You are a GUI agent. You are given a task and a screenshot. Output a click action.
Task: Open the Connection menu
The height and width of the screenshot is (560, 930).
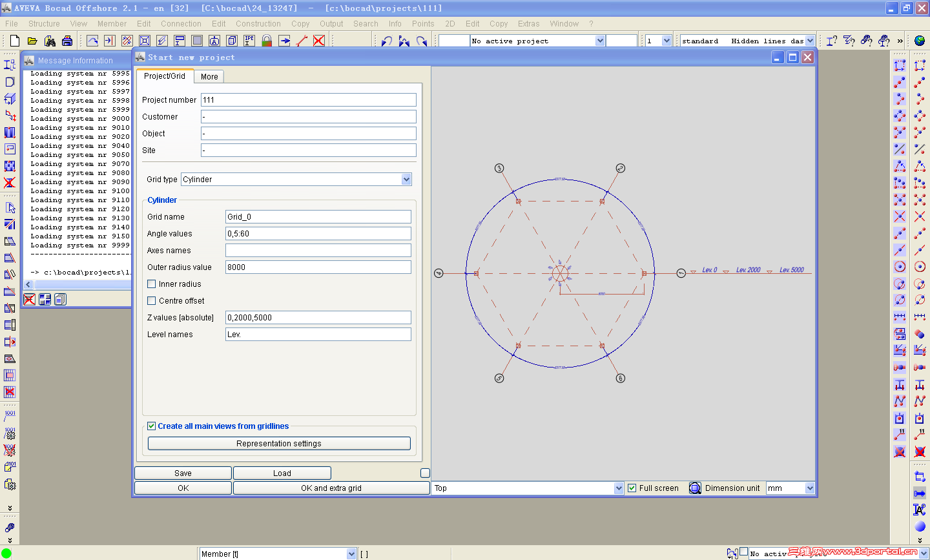tap(181, 24)
